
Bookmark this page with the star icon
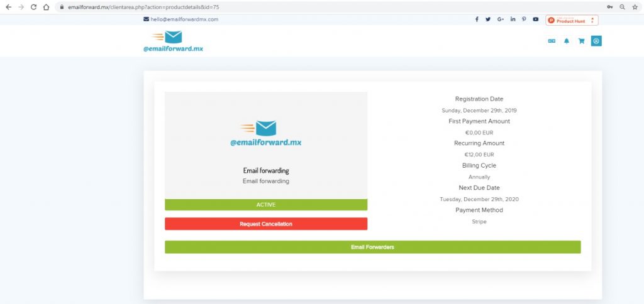pyautogui.click(x=635, y=7)
